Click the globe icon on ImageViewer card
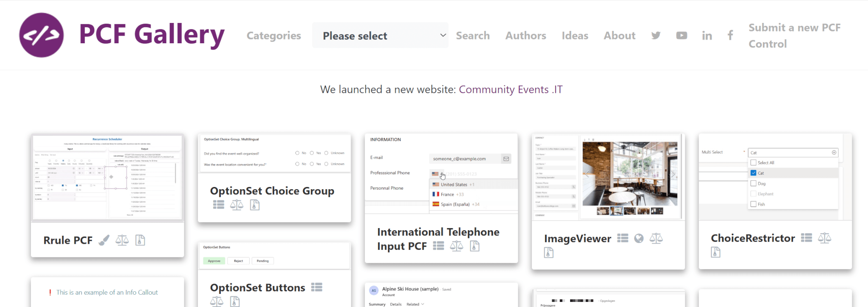 coord(639,239)
